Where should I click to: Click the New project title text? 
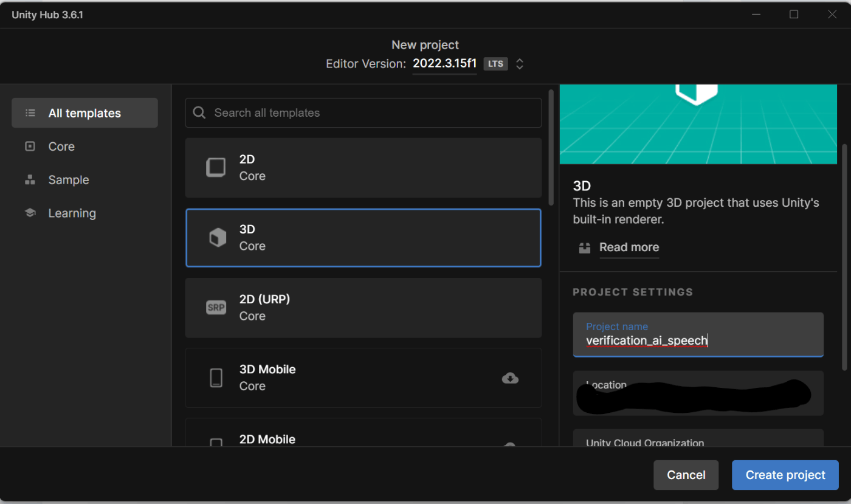(x=425, y=45)
